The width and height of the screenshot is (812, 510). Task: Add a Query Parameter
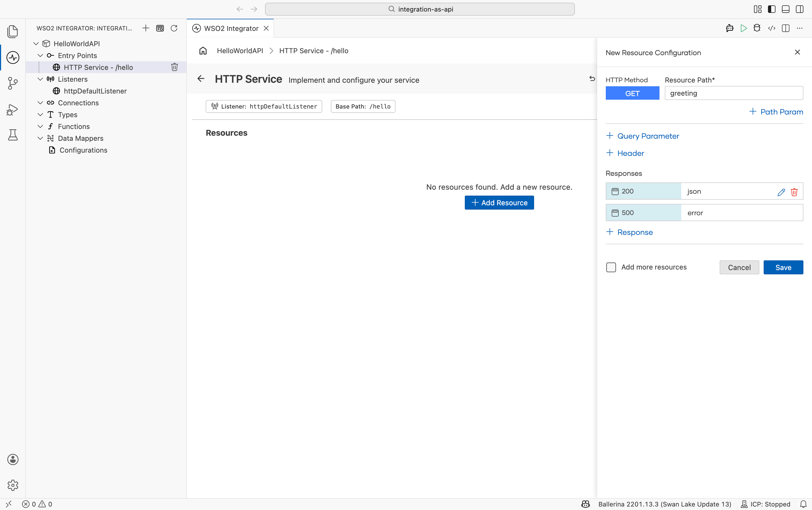point(643,136)
